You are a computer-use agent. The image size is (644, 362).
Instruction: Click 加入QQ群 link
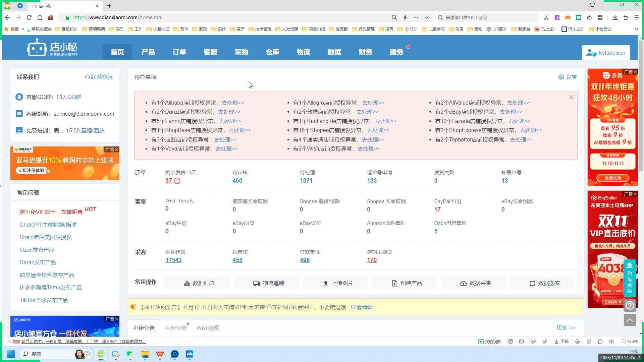(69, 97)
